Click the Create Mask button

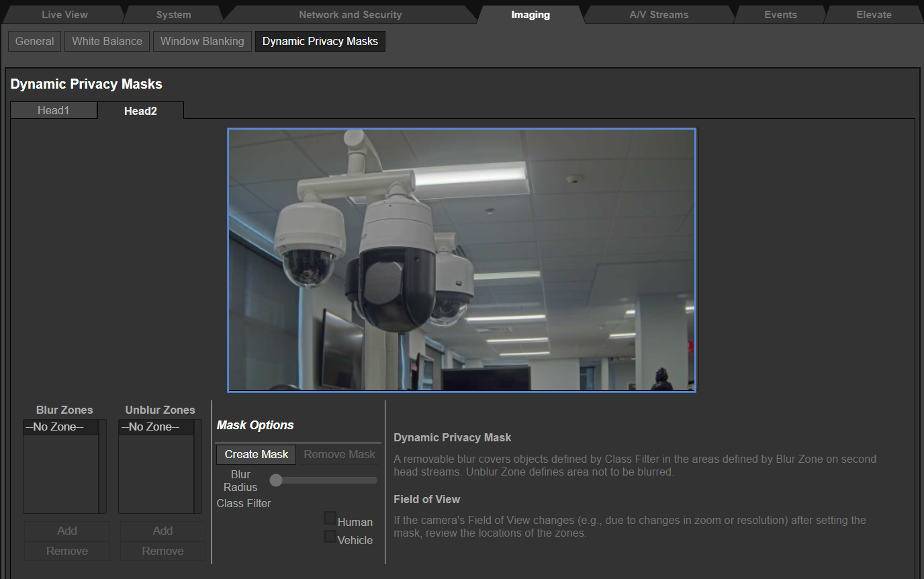[x=257, y=454]
